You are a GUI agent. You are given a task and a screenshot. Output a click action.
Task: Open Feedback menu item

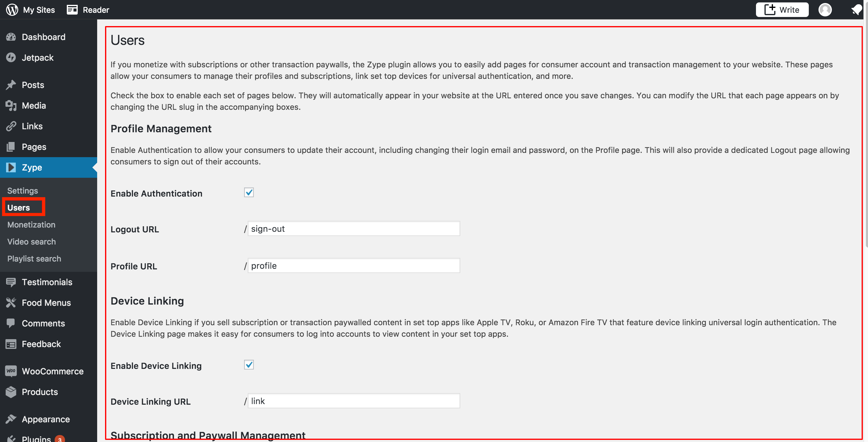click(x=49, y=344)
